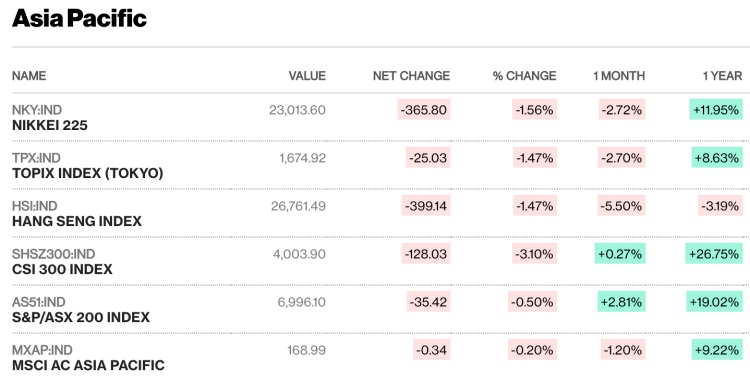750x378 pixels.
Task: Click the NAME column header
Action: click(x=29, y=76)
